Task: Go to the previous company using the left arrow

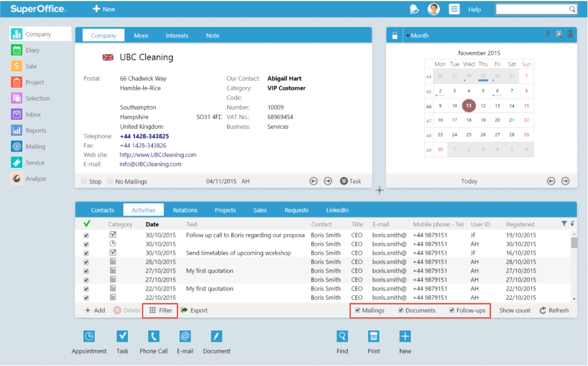Action: pos(313,181)
